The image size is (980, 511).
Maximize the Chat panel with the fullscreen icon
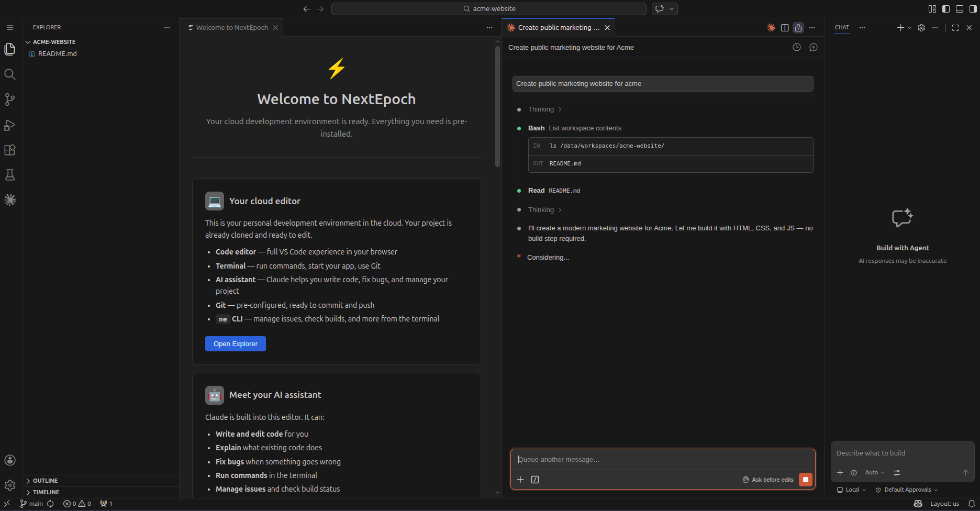pos(955,28)
